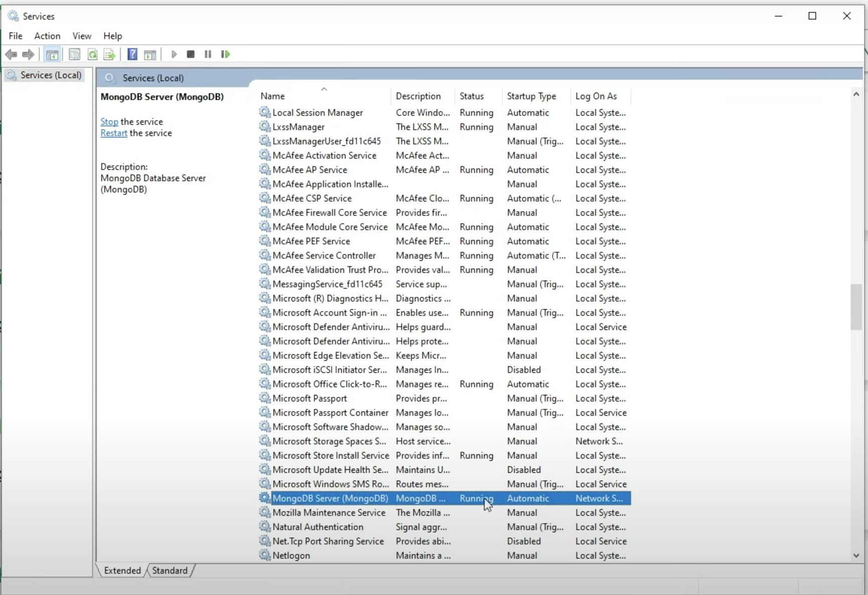This screenshot has width=868, height=595.
Task: Open the View menu
Action: [x=82, y=36]
